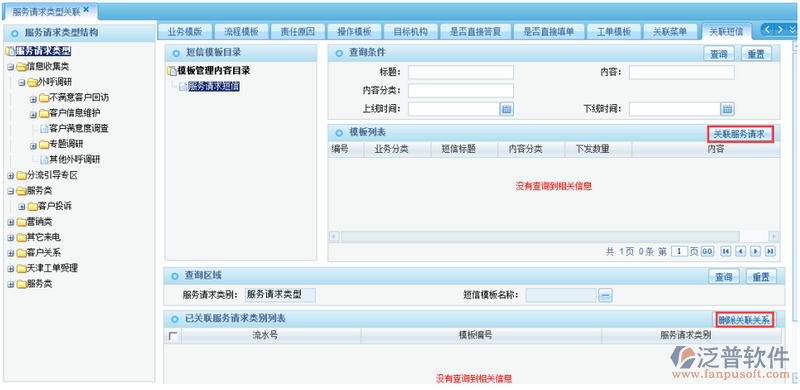This screenshot has width=800, height=390.
Task: Select 客户满意度调查 in the tree
Action: point(79,129)
